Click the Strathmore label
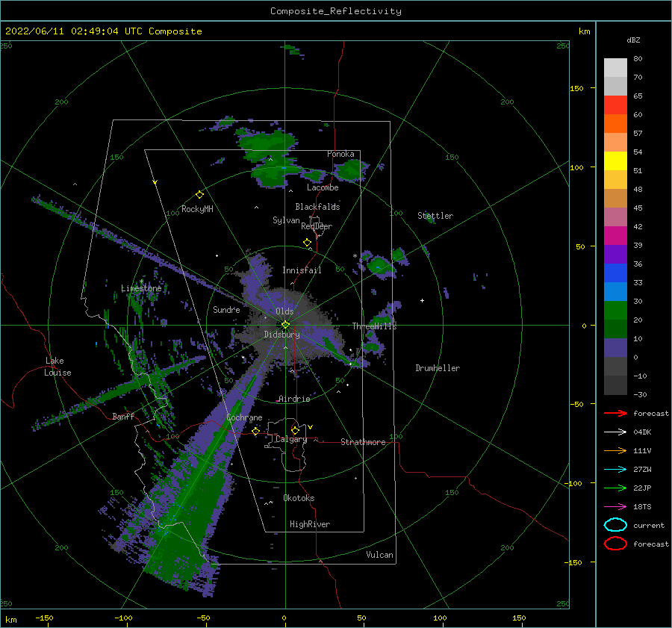Viewport: 672px width, 628px height. tap(363, 442)
